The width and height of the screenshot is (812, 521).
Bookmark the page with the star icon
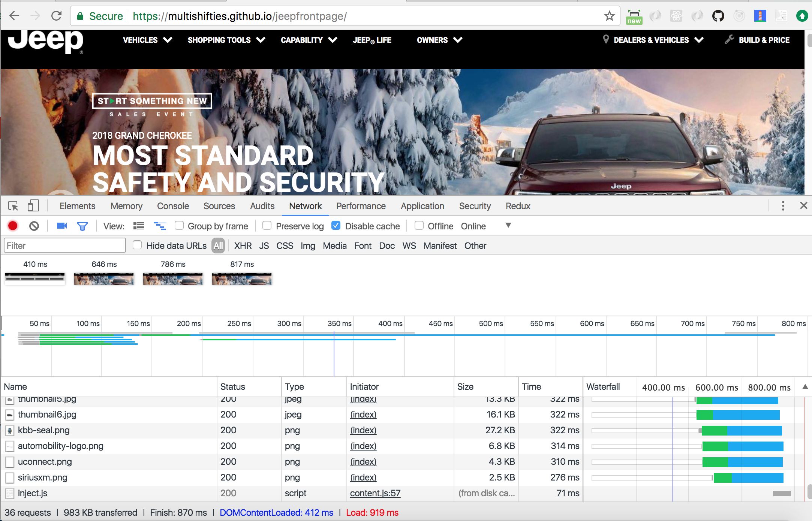609,16
